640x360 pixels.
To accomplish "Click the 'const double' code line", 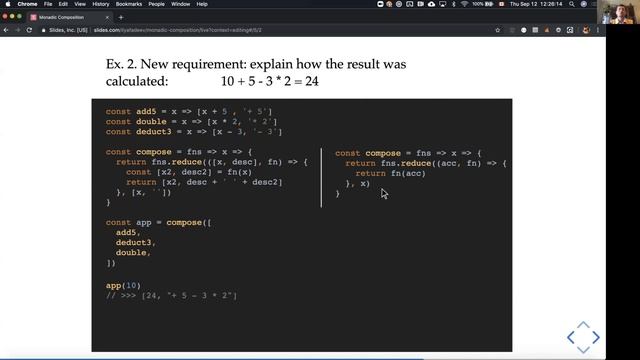I will pyautogui.click(x=191, y=122).
